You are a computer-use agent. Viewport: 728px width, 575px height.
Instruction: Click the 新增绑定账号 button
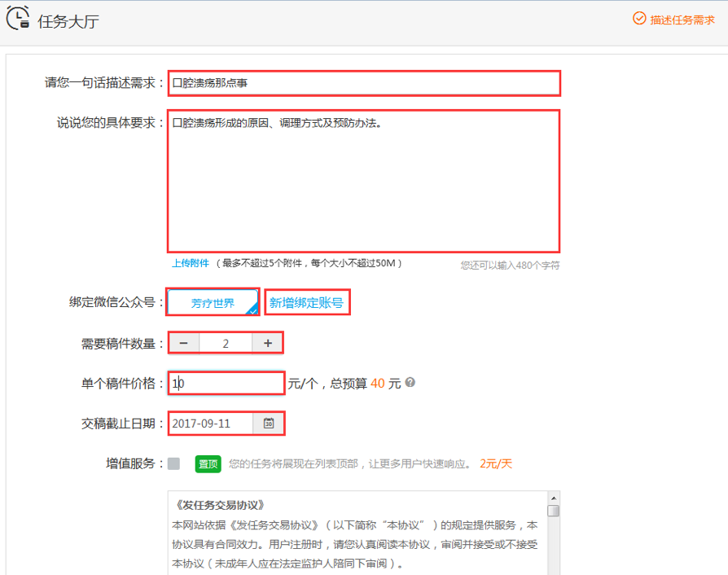tap(307, 301)
